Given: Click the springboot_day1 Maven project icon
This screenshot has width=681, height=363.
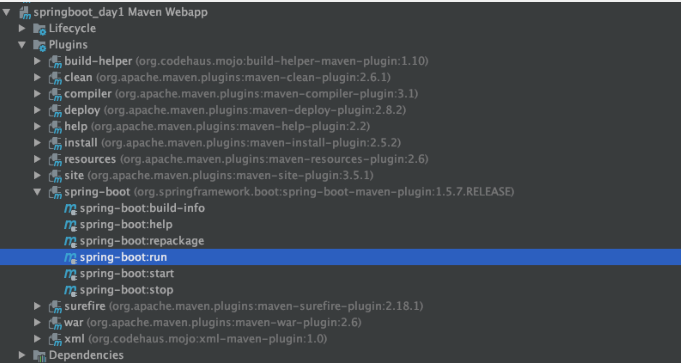Looking at the screenshot, I should 25,13.
